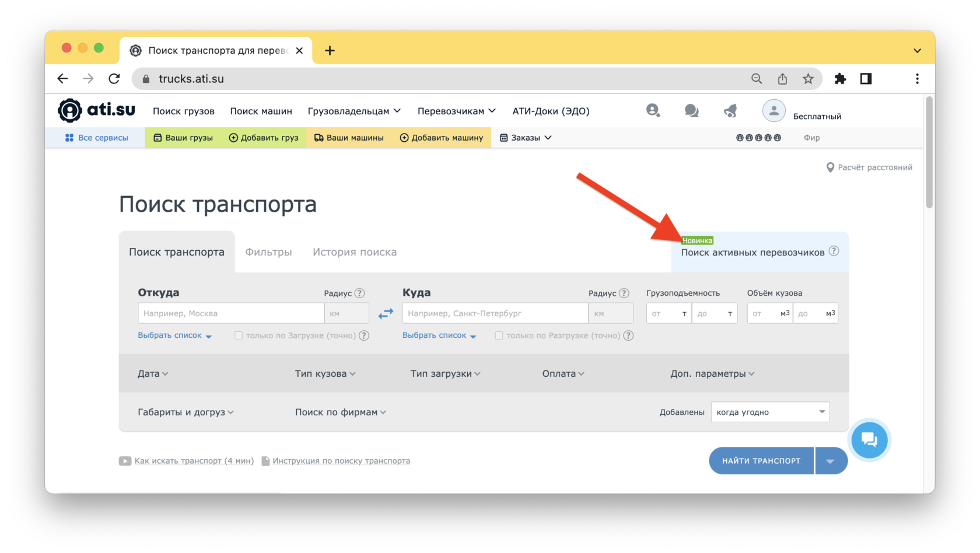Expand the Грузовладельцам menu
980x553 pixels.
point(354,111)
